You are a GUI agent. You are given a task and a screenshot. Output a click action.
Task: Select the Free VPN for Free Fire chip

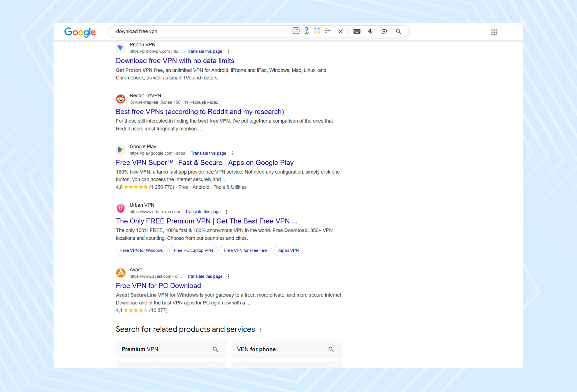click(245, 250)
